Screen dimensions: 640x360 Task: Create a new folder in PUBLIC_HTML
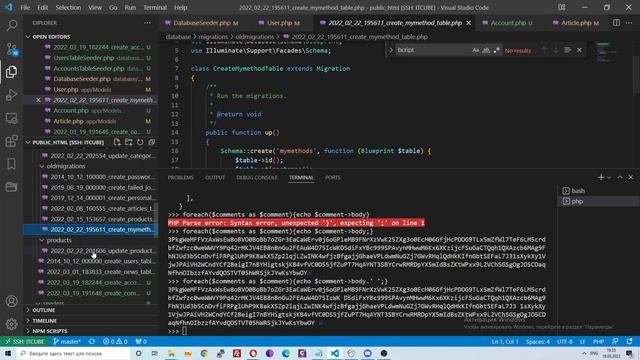click(x=129, y=142)
